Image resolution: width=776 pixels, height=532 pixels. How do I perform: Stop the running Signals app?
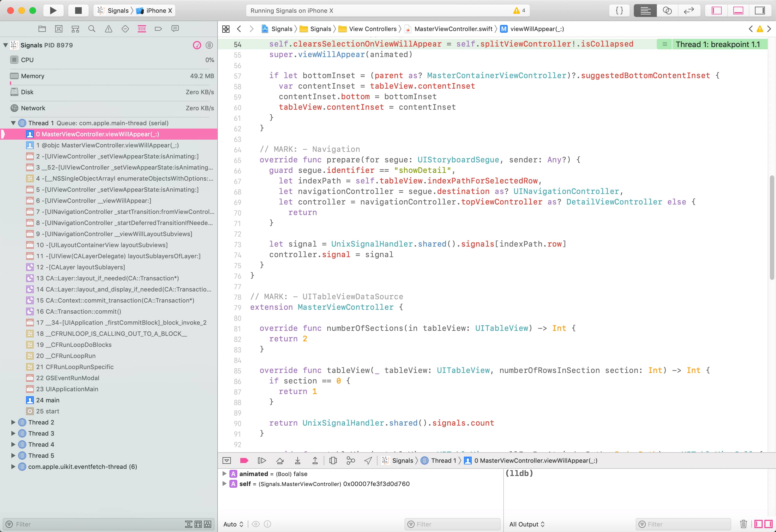coord(78,10)
